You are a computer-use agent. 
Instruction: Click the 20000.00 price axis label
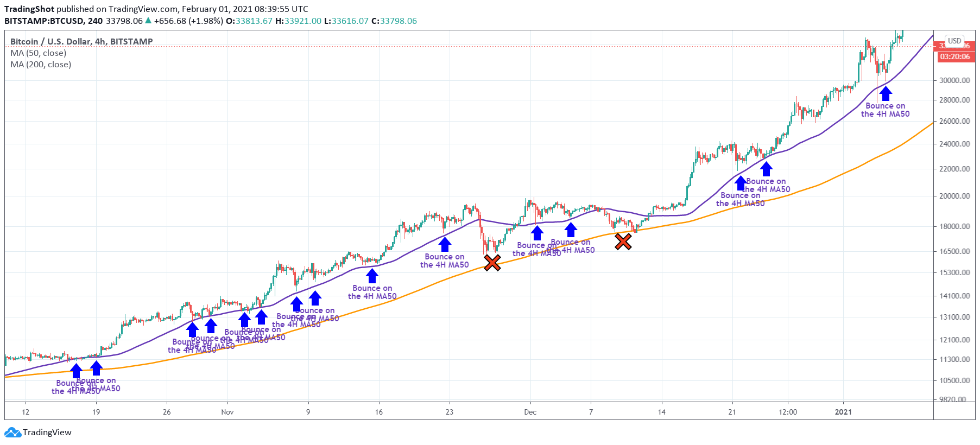[x=954, y=196]
